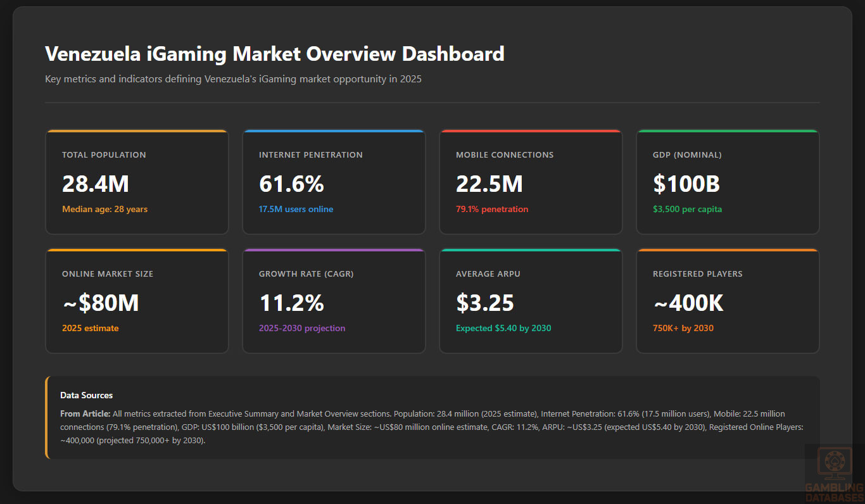The width and height of the screenshot is (865, 504).
Task: Select the Internet Penetration 61.6% figure
Action: [x=291, y=184]
